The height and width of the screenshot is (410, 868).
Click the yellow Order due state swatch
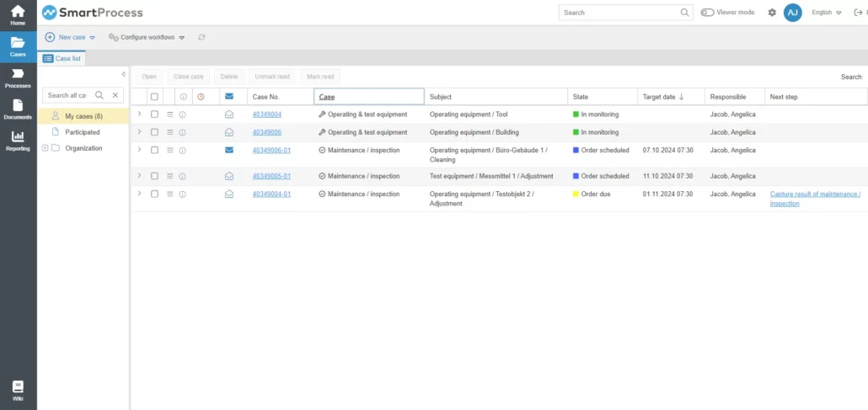(576, 194)
